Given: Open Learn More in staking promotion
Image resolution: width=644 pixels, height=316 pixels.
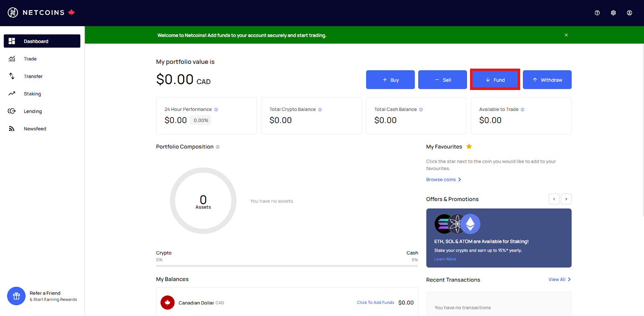Looking at the screenshot, I should (x=445, y=259).
